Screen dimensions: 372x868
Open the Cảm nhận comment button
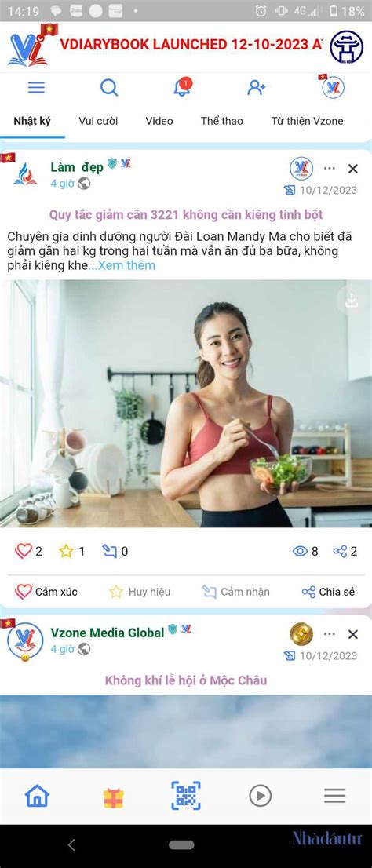[235, 592]
